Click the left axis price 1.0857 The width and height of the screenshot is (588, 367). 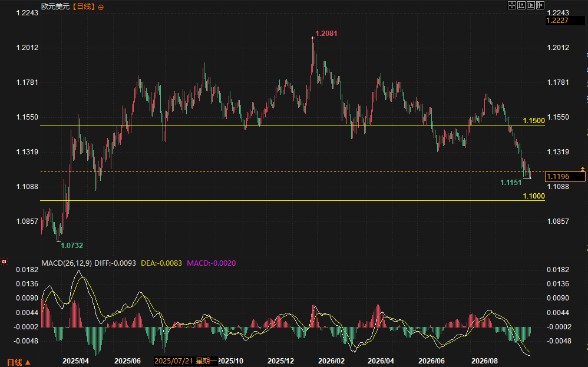[27, 221]
